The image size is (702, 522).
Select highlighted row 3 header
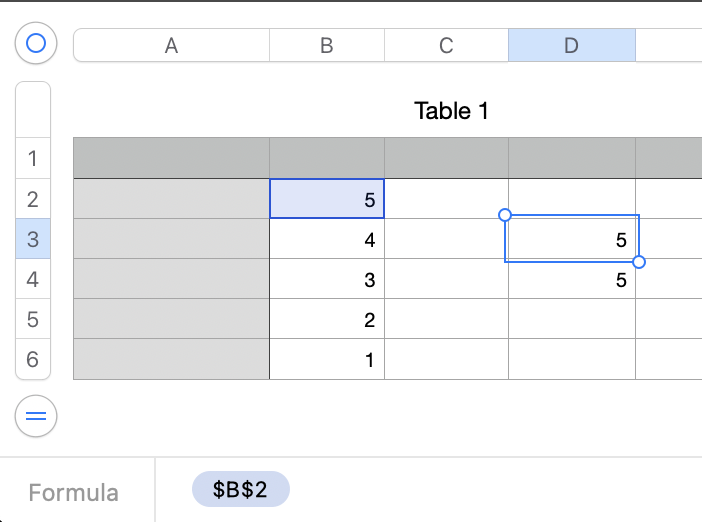[33, 239]
